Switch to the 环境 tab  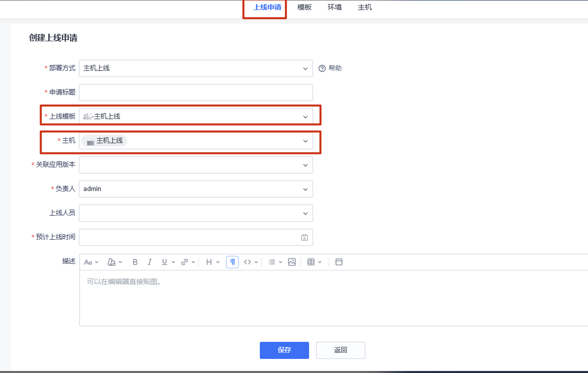coord(335,7)
